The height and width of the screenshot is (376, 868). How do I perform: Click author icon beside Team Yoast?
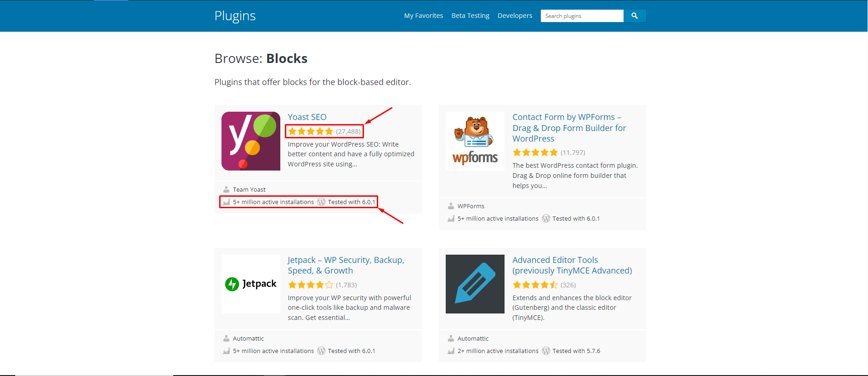coord(227,189)
